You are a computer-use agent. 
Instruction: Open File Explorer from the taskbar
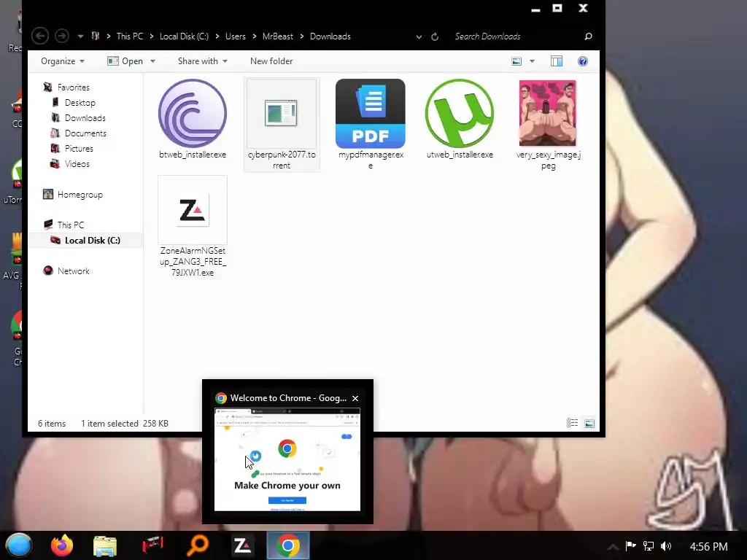105,546
